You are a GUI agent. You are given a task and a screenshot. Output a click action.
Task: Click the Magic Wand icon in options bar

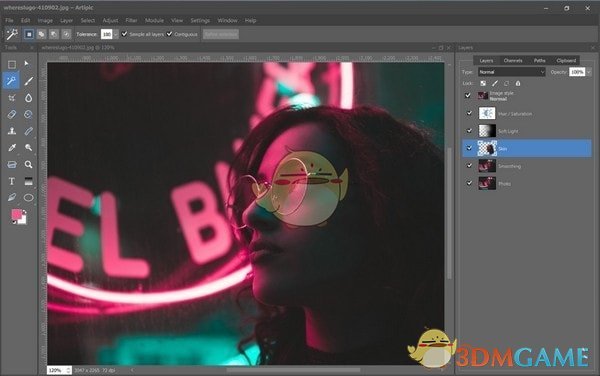(11, 34)
